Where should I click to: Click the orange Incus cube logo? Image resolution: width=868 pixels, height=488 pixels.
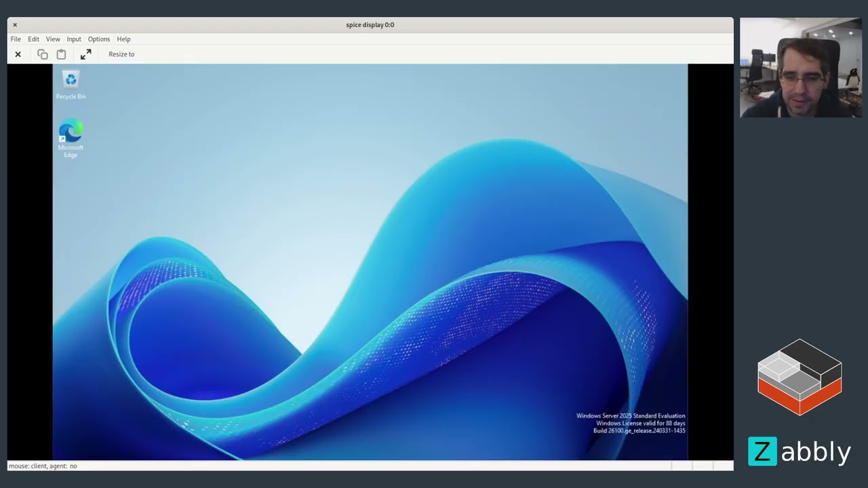(800, 377)
